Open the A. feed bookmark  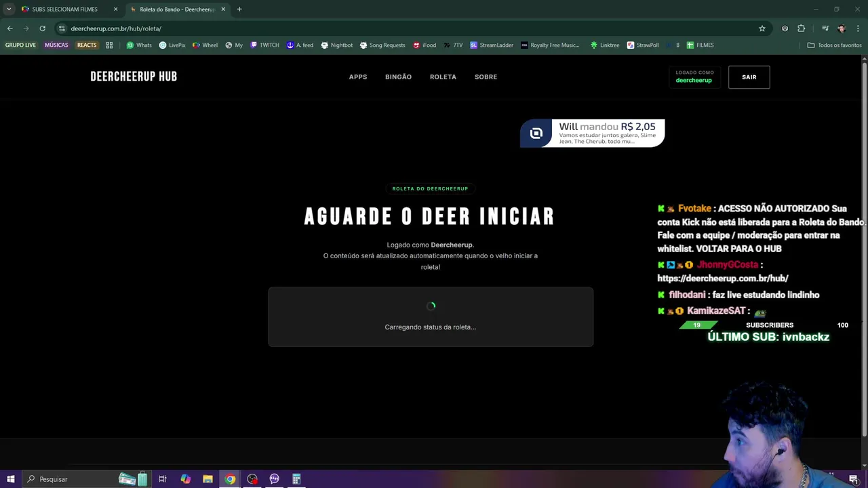pos(300,45)
